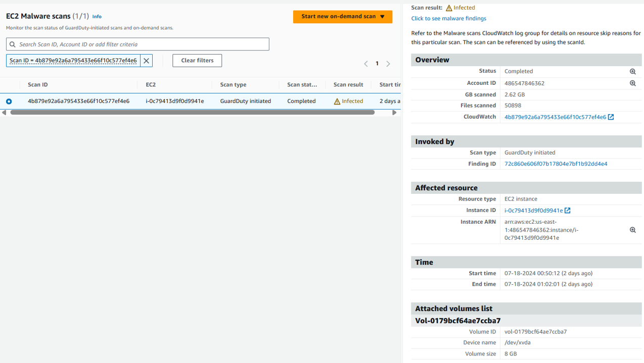Click the Volume size value 8 GB
Image resolution: width=644 pixels, height=363 pixels.
[511, 354]
